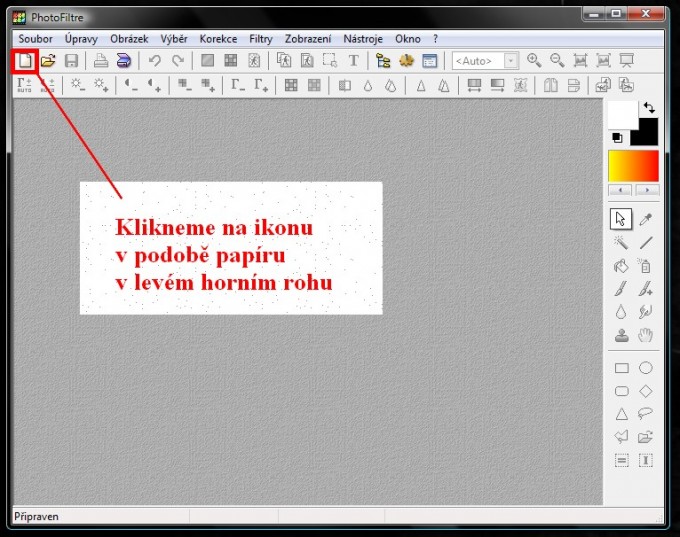Choose the Polygon selection shape

pos(621,436)
